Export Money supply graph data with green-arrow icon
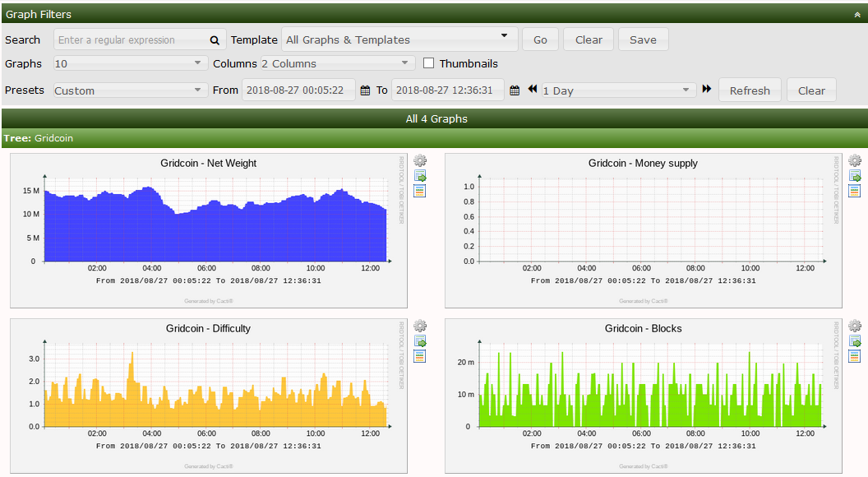868x477 pixels. (x=856, y=176)
